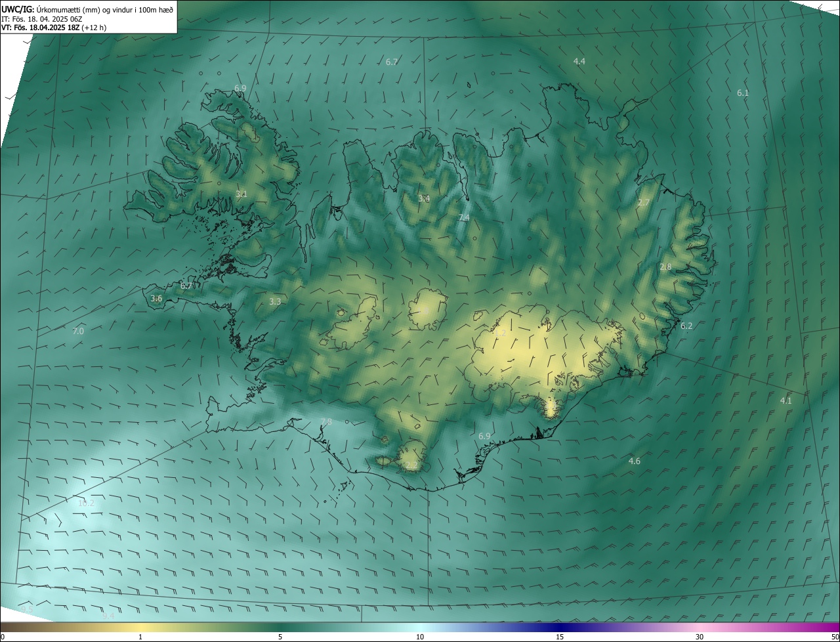Select the 10.2 value label
840x642 pixels.
tap(87, 503)
